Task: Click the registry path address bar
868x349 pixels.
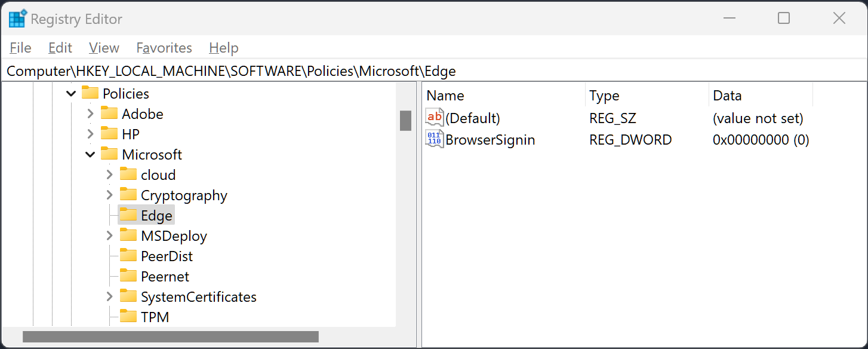Action: point(434,71)
